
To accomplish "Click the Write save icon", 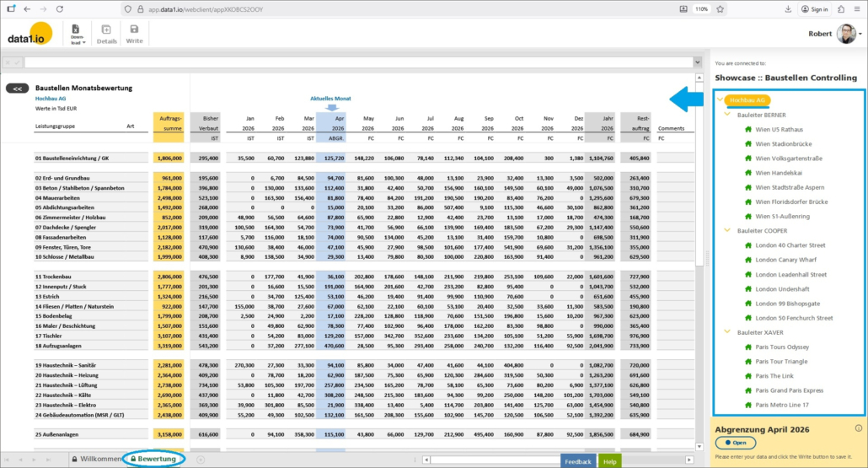I will pyautogui.click(x=134, y=34).
